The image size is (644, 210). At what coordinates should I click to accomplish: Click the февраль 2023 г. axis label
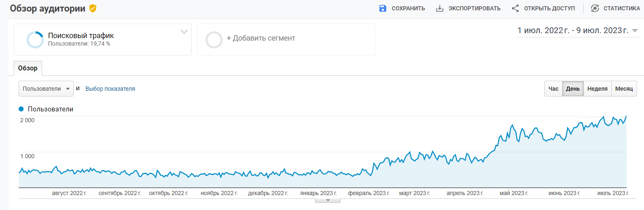[369, 193]
